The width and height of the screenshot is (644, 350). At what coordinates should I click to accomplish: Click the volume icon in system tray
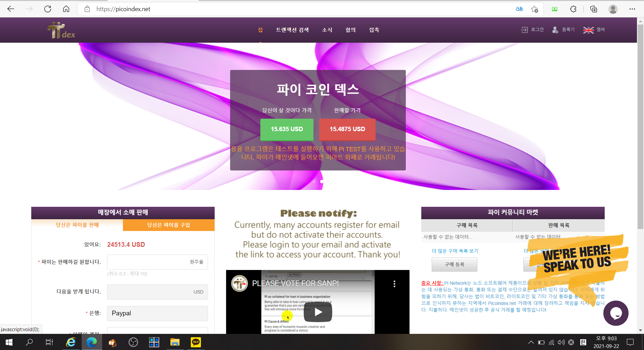point(561,342)
